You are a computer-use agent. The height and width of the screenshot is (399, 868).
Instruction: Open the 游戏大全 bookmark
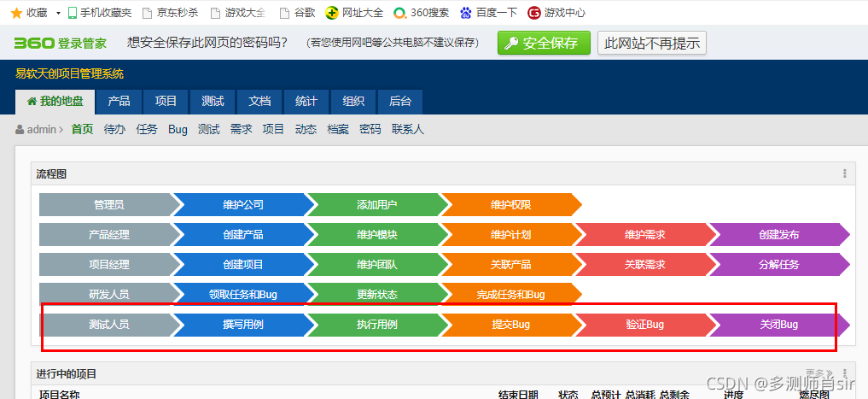[239, 12]
